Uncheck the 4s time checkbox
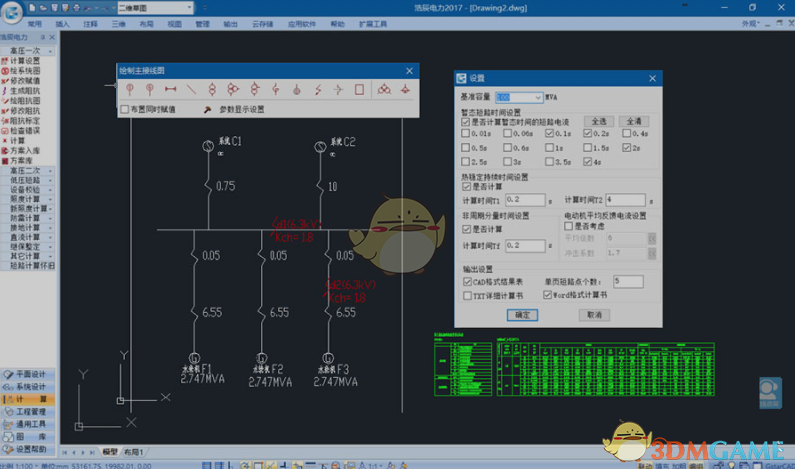 [x=587, y=162]
